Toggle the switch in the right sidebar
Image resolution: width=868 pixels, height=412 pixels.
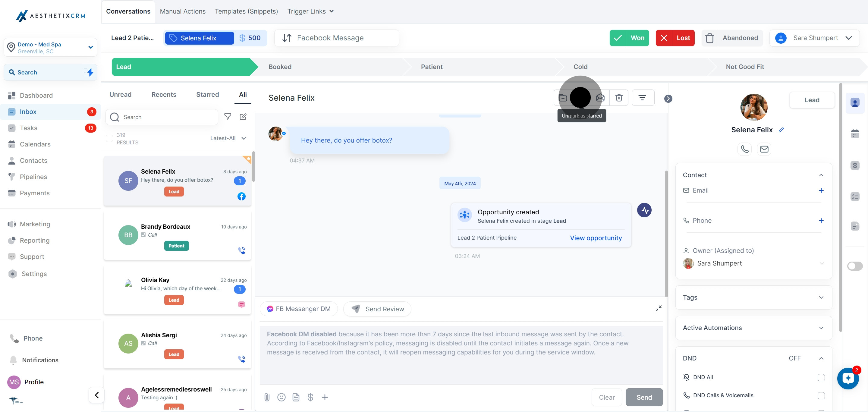tap(854, 266)
